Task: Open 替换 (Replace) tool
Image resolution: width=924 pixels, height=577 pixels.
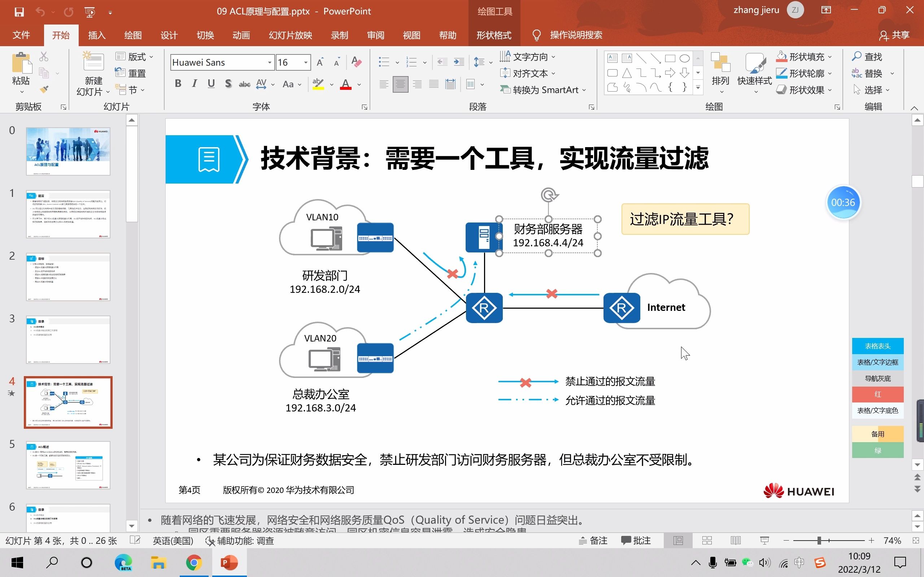Action: tap(873, 73)
